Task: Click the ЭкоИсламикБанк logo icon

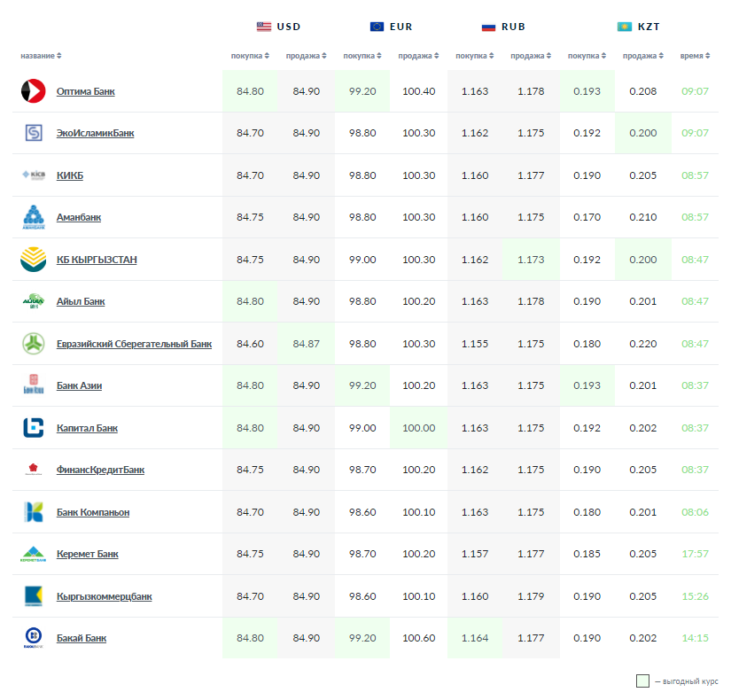Action: click(x=33, y=133)
